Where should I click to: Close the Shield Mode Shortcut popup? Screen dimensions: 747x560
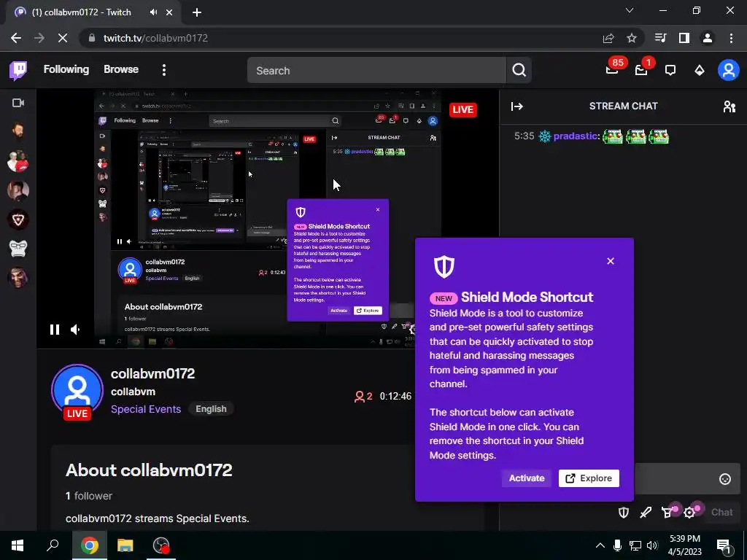611,261
